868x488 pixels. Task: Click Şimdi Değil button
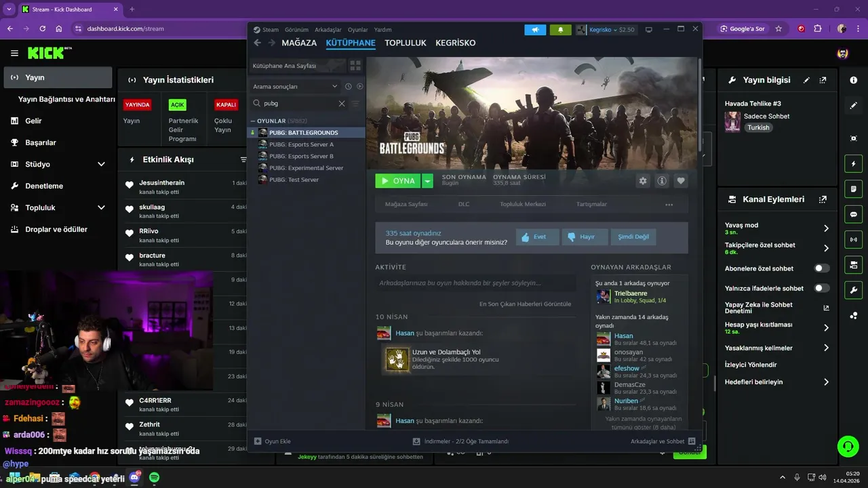pyautogui.click(x=633, y=237)
